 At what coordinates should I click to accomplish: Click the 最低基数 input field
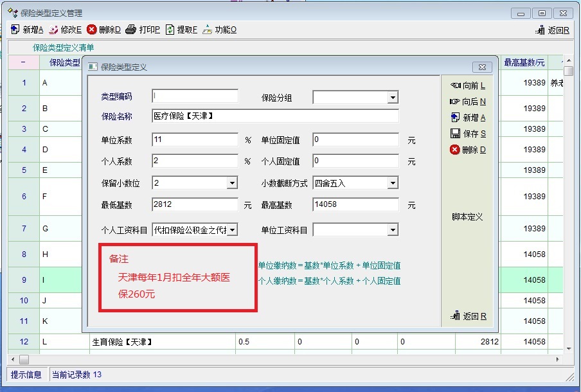[x=195, y=205]
